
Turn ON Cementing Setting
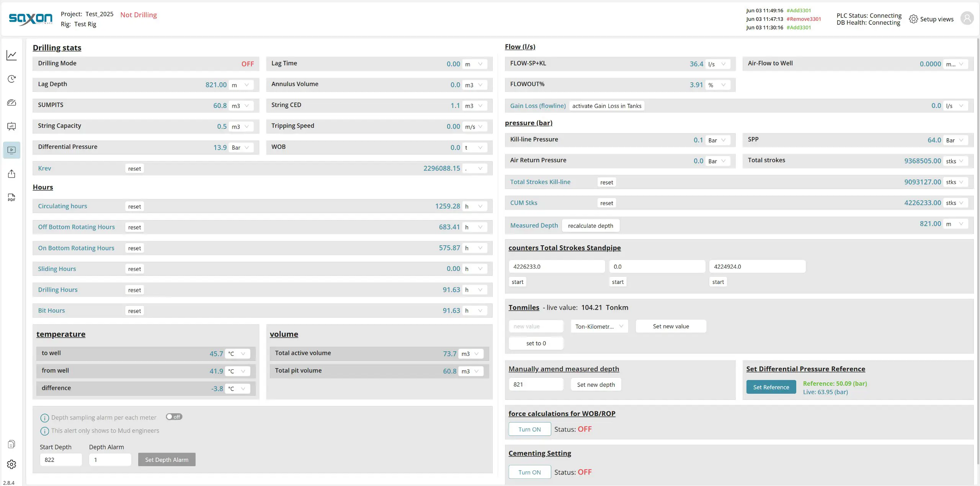529,472
